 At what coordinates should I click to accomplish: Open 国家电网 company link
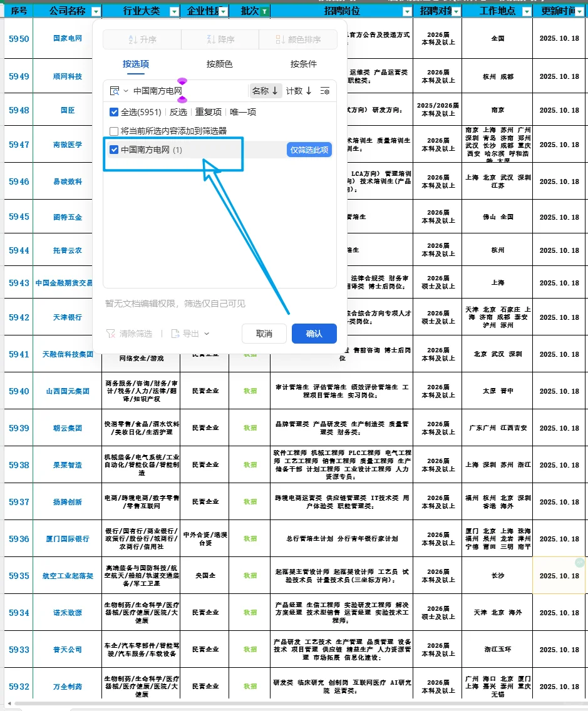(68, 39)
